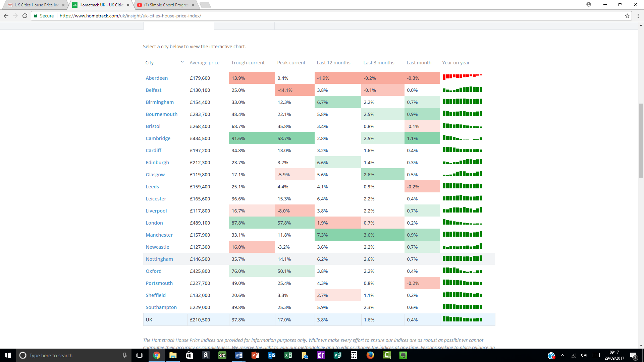Open Microsoft Store from the taskbar

(x=190, y=355)
